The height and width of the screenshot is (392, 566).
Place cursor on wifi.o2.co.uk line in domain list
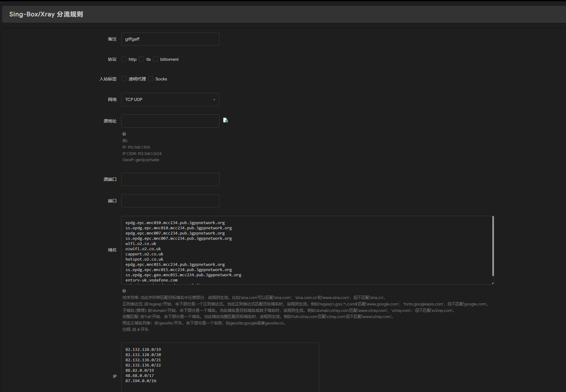click(141, 244)
